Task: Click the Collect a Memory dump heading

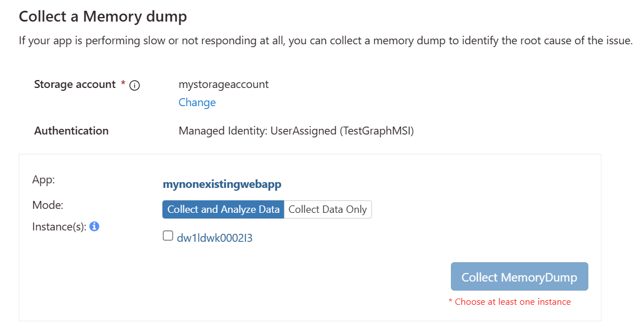Action: click(103, 16)
